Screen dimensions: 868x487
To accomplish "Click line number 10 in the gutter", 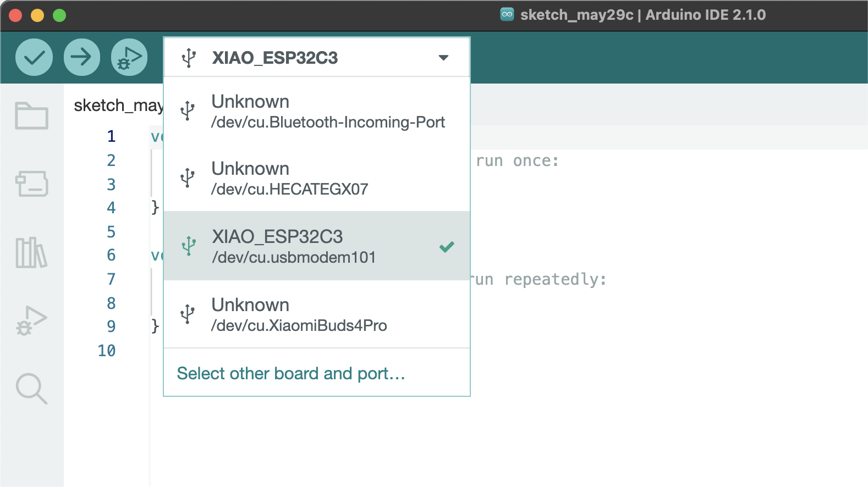I will (107, 351).
